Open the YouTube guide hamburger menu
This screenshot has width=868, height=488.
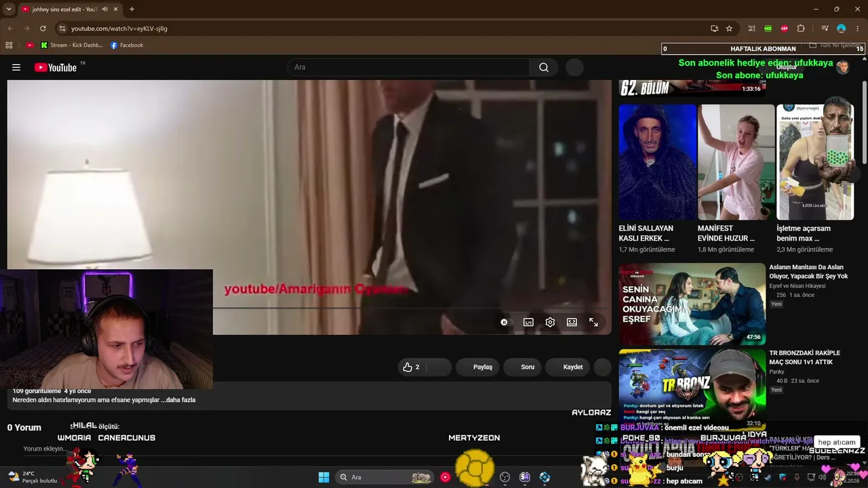pos(16,67)
